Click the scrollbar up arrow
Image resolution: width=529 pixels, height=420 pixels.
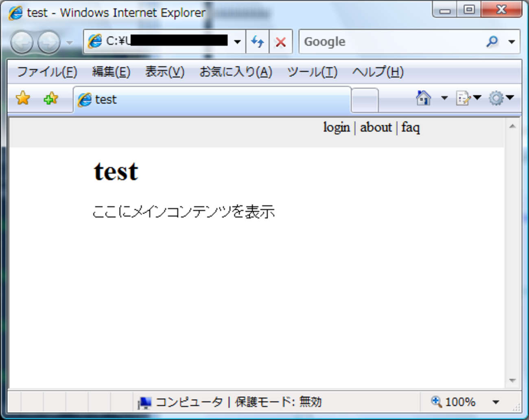[512, 126]
